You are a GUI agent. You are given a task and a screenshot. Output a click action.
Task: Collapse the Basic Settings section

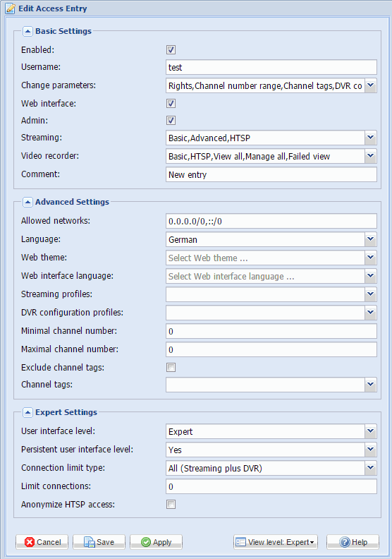[x=27, y=31]
